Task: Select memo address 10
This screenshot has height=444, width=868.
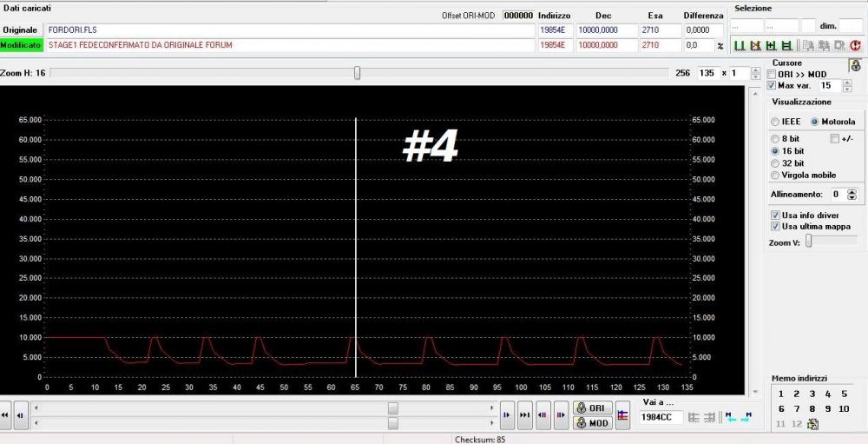Action: pos(844,409)
